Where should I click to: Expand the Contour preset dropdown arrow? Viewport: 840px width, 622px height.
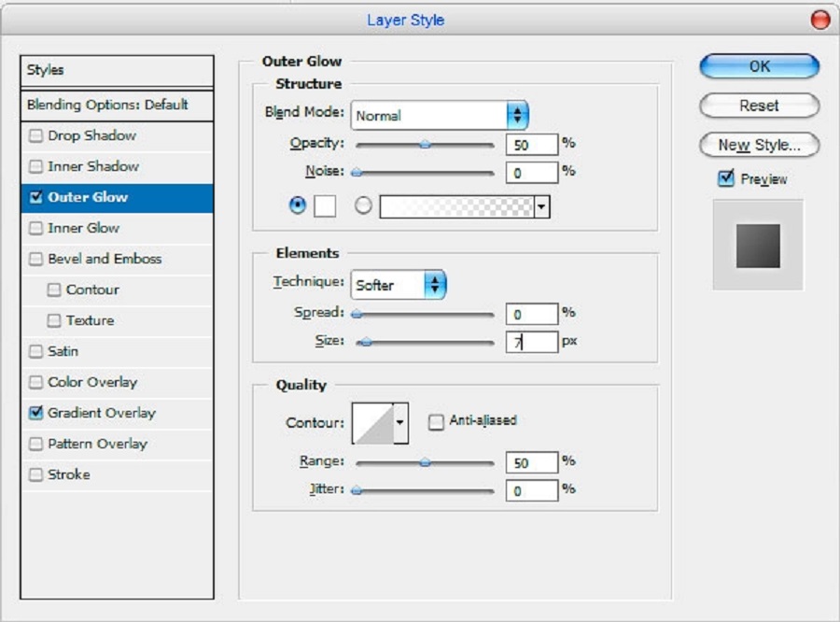[401, 423]
